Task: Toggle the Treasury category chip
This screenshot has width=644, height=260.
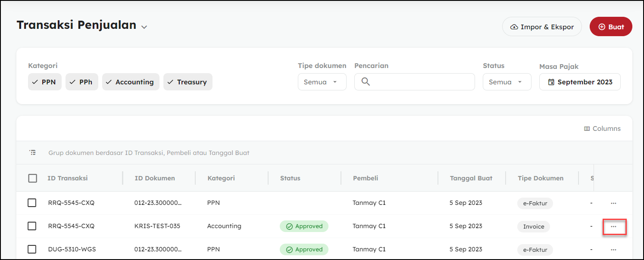Action: 188,82
